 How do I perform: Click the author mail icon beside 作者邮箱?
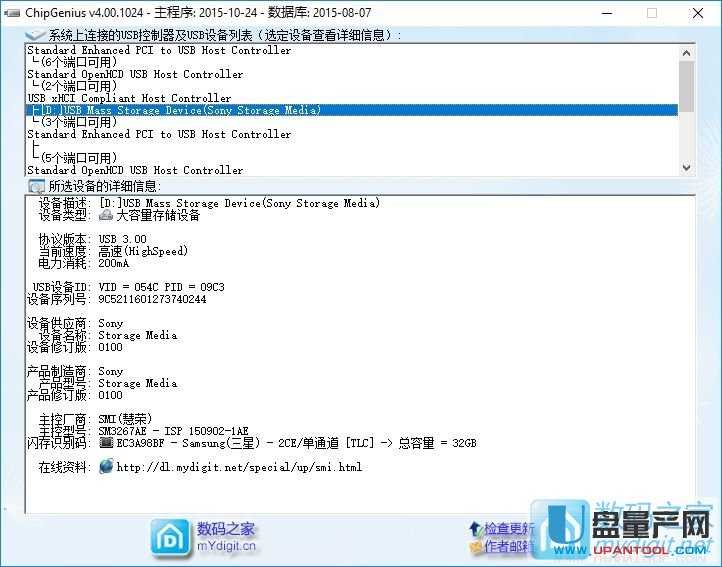click(x=474, y=546)
